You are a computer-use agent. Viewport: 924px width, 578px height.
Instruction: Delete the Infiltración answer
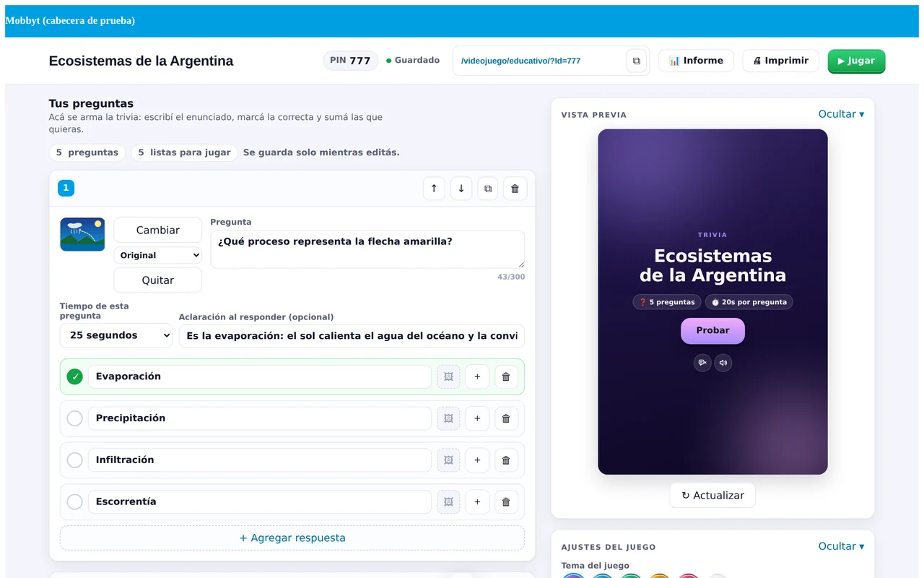pyautogui.click(x=506, y=460)
